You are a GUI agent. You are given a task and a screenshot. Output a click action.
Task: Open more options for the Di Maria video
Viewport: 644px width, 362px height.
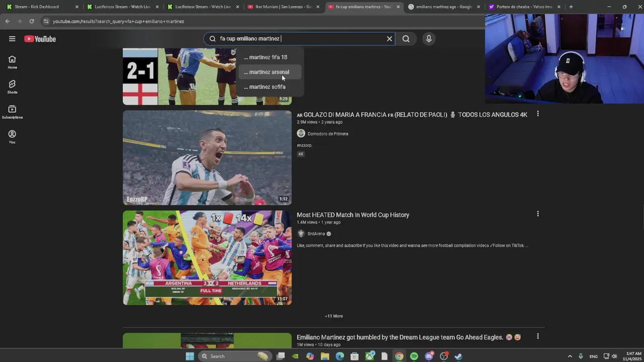[538, 114]
